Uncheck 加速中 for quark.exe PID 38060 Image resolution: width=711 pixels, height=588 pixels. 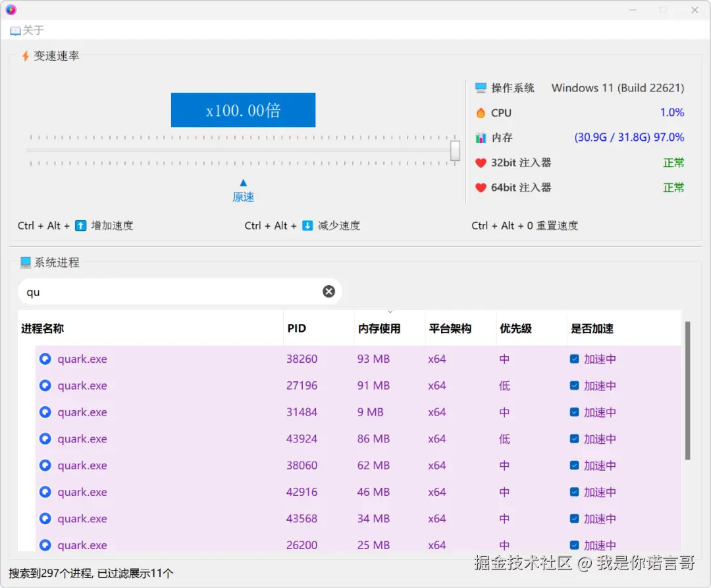click(574, 466)
